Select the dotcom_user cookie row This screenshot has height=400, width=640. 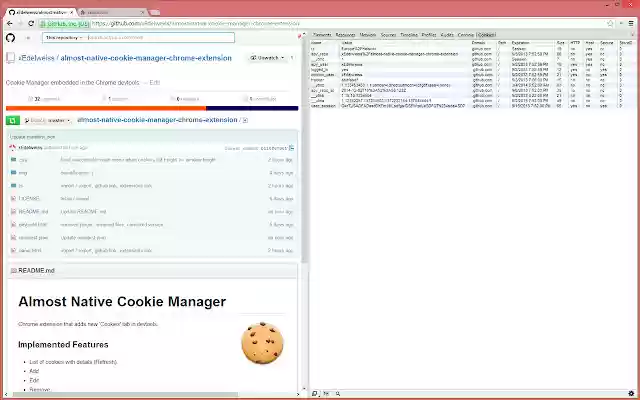click(x=473, y=75)
